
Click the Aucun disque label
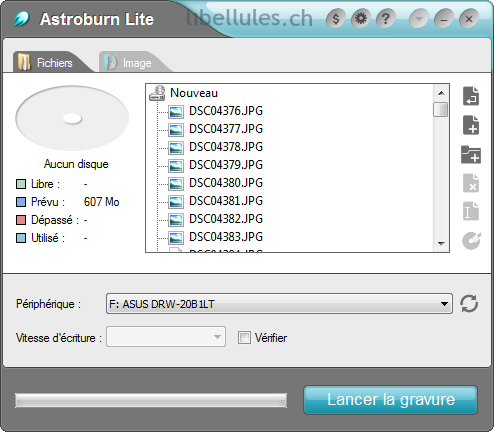click(x=76, y=164)
